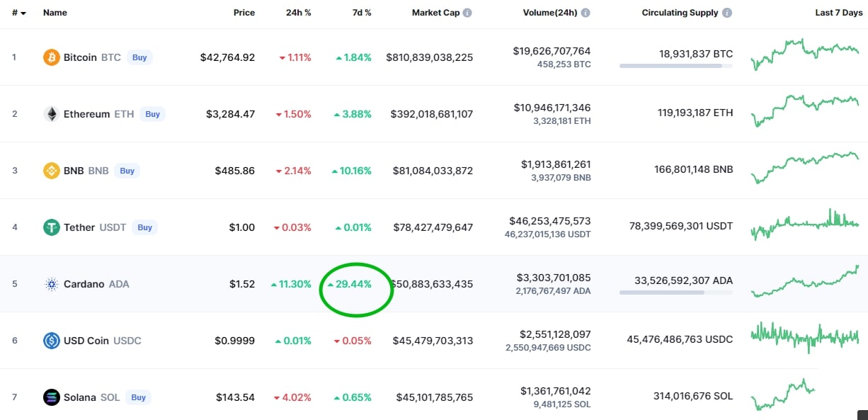Click Ethereum market cap $392,018,681,107
Image resolution: width=868 pixels, height=420 pixels.
pos(432,114)
